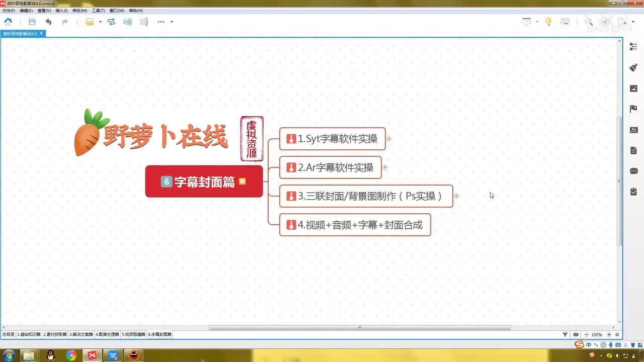The height and width of the screenshot is (362, 644).
Task: Insert a topic with the yellow topic icon
Action: coord(90,22)
